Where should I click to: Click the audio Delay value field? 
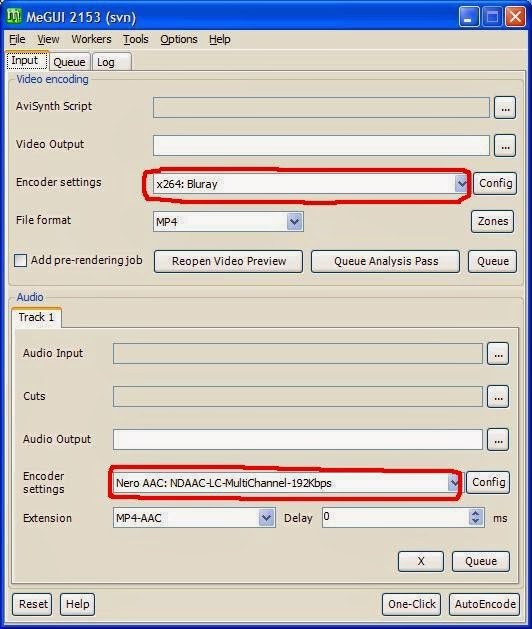point(395,517)
